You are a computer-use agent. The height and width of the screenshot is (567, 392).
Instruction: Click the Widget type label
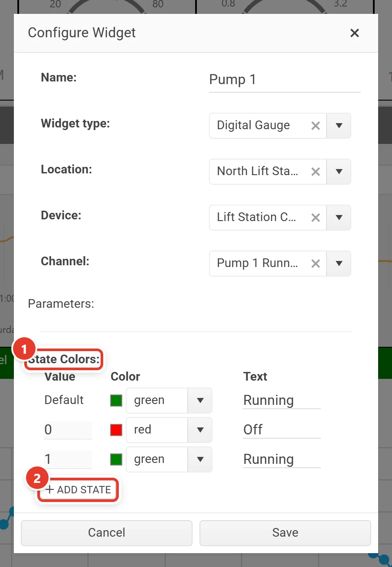pyautogui.click(x=75, y=124)
